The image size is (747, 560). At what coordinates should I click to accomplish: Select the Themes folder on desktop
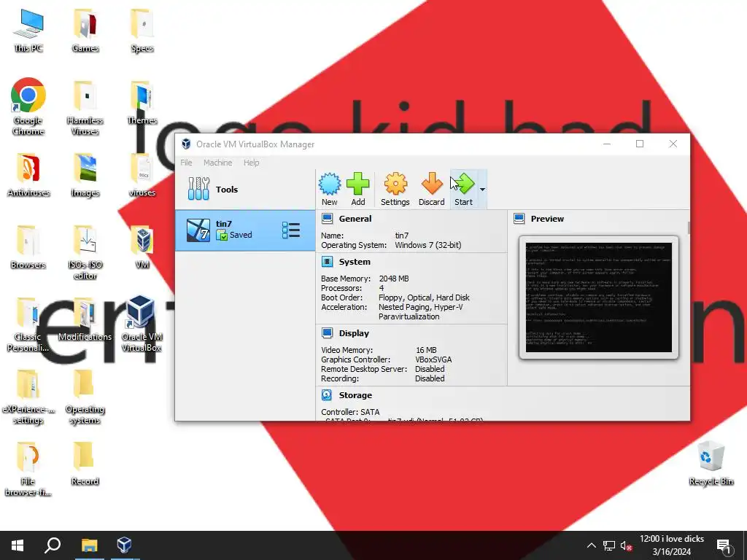(x=142, y=103)
